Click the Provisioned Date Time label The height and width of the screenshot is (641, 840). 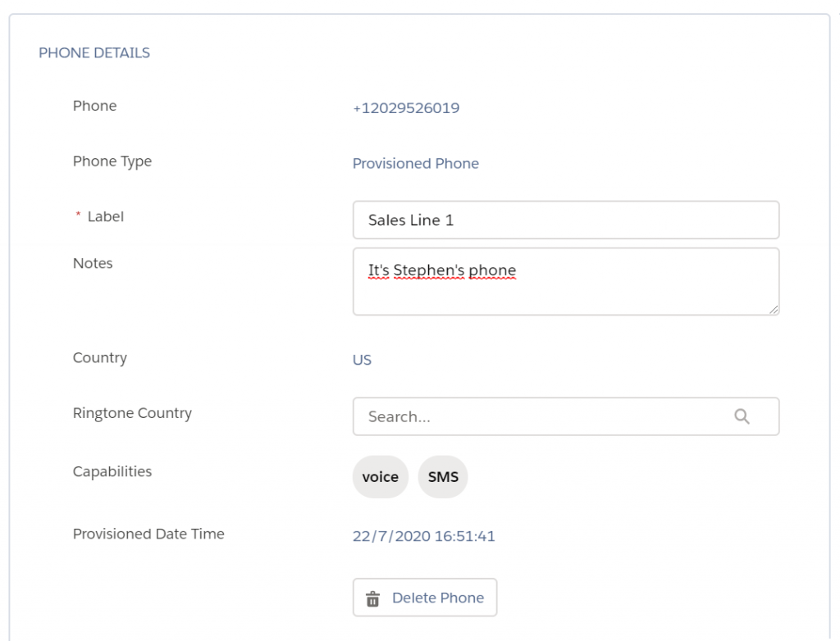[148, 534]
